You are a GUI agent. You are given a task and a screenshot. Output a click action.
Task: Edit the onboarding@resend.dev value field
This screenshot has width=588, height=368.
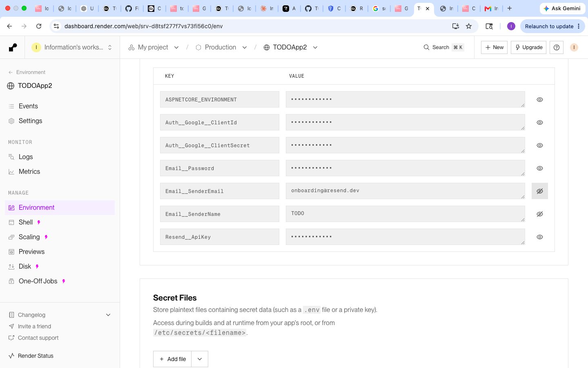pos(405,191)
